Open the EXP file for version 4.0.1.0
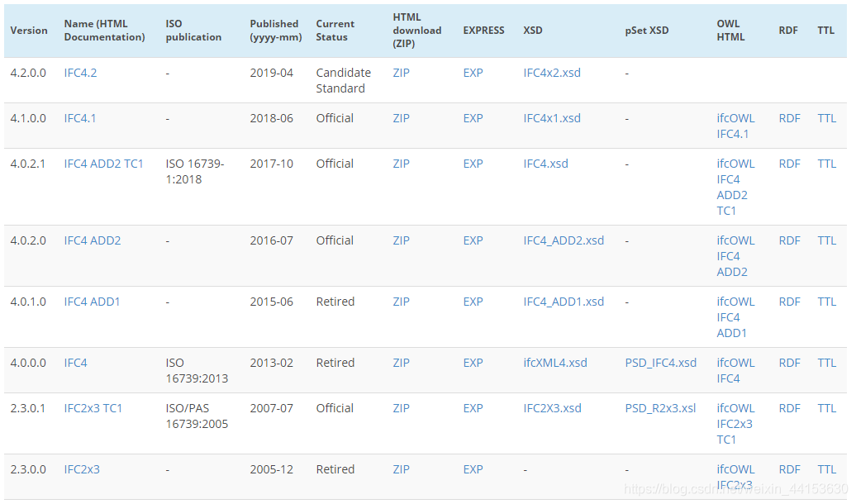The image size is (856, 504). pos(473,302)
